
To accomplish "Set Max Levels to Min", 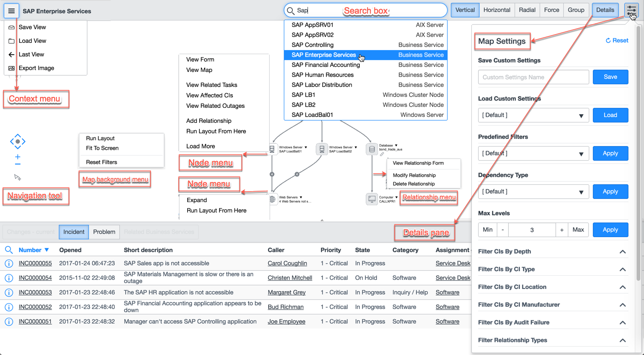I will click(487, 230).
